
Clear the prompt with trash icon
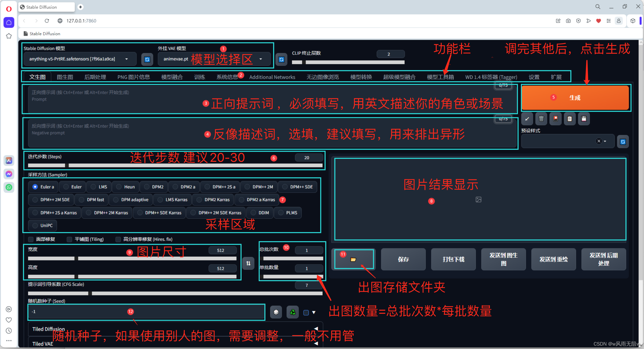pyautogui.click(x=542, y=118)
